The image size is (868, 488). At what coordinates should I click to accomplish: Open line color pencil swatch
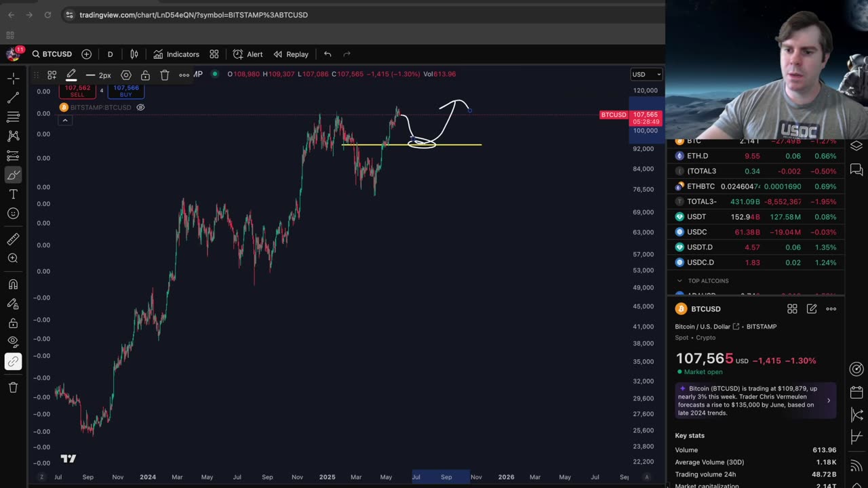coord(71,75)
